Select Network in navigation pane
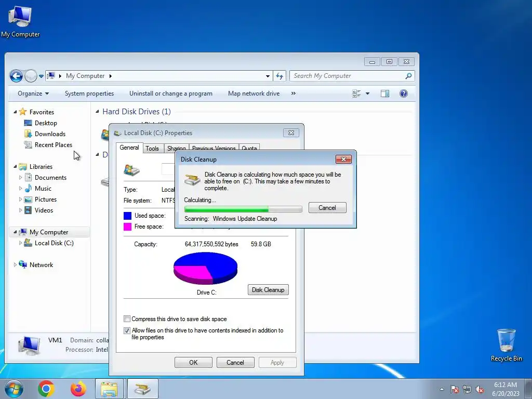This screenshot has width=532, height=399. click(41, 265)
